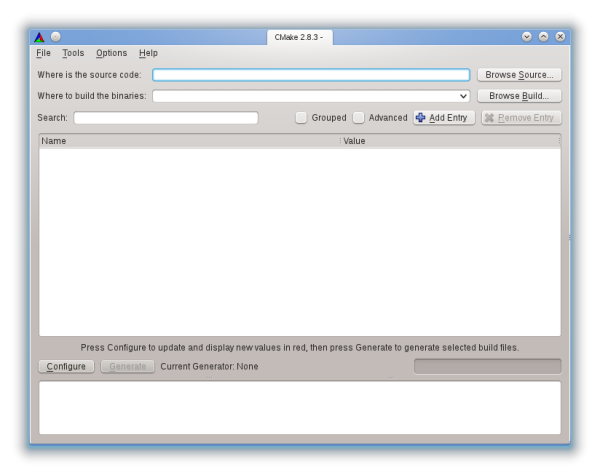Focus the source code path field
The width and height of the screenshot is (600, 475).
[x=311, y=75]
